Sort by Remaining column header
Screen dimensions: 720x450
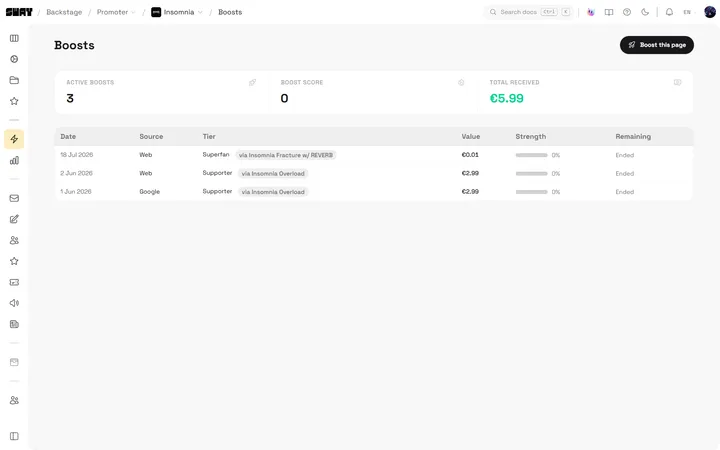click(x=633, y=136)
